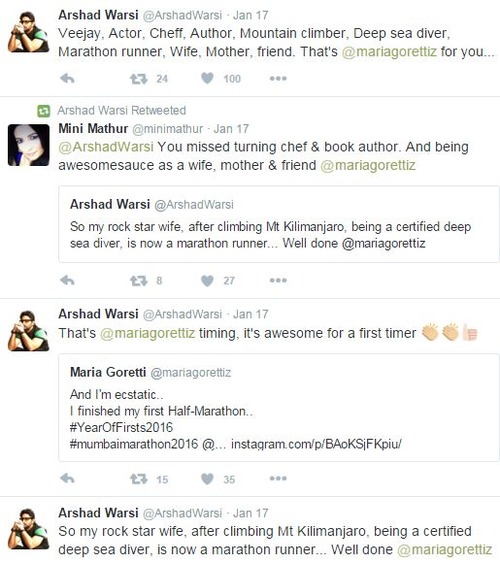Open Mini Mathur's profile picture
Screen dimensions: 500x563
coord(29,145)
